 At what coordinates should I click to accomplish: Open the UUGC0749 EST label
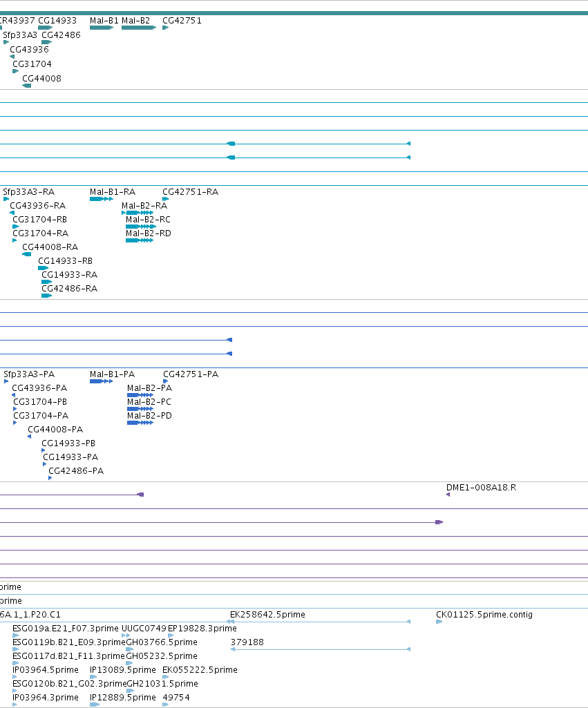click(144, 629)
